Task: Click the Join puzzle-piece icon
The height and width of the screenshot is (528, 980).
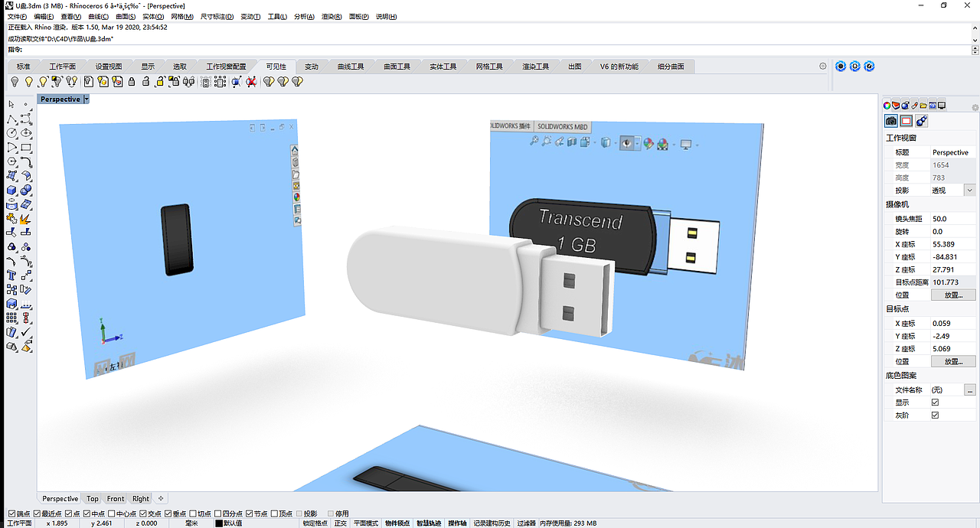Action: click(x=11, y=218)
